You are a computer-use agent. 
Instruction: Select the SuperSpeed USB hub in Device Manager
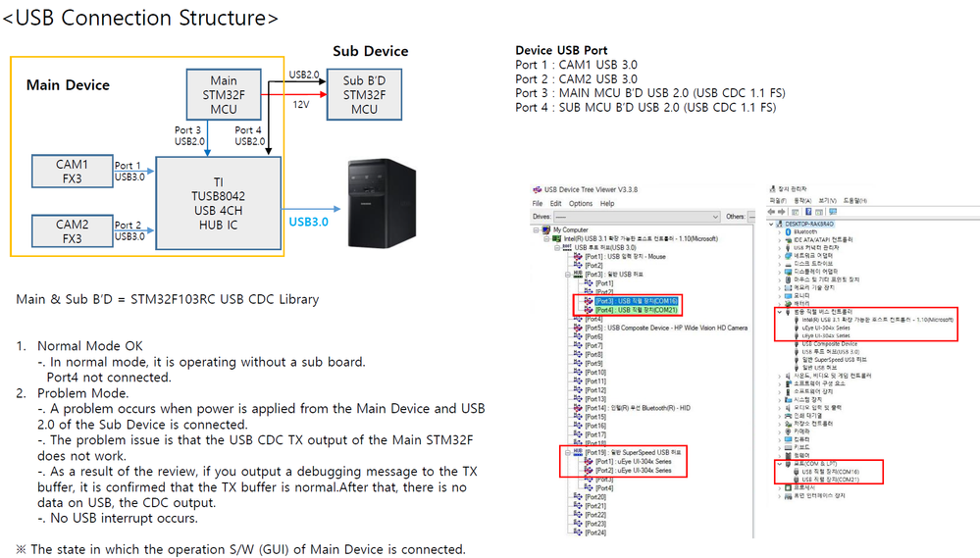pyautogui.click(x=835, y=360)
